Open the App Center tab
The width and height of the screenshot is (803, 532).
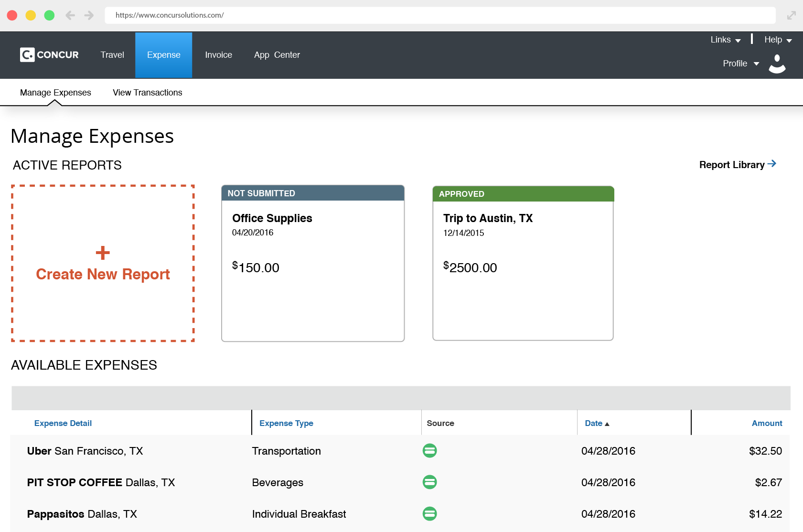(x=277, y=54)
